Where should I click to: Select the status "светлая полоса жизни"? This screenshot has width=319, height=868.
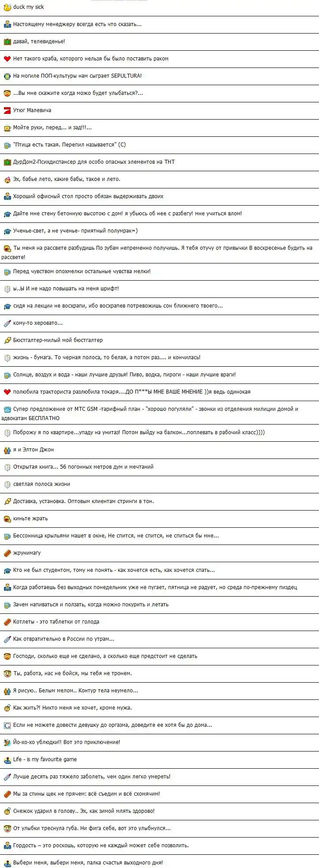[41, 485]
